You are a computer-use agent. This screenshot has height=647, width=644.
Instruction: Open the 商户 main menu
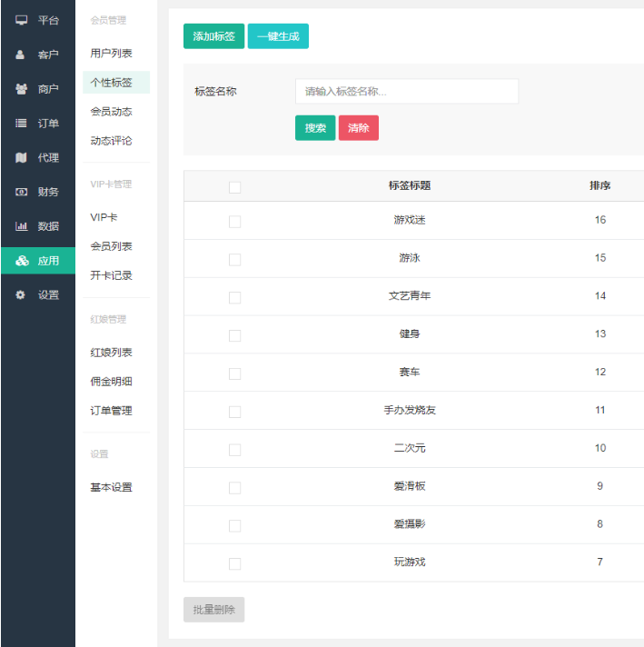pos(38,89)
